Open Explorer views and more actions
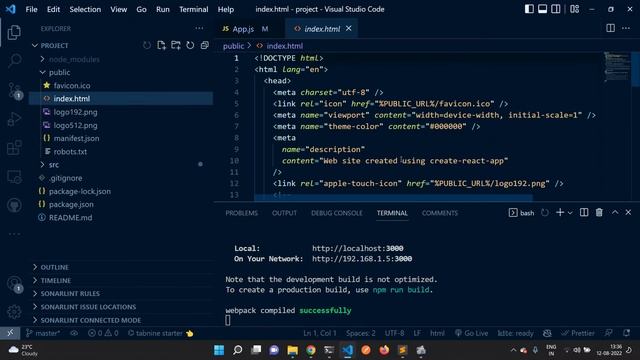The image size is (640, 360). pos(199,28)
